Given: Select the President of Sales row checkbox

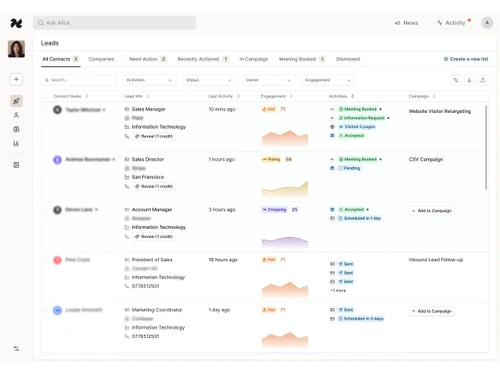Looking at the screenshot, I should tap(46, 259).
